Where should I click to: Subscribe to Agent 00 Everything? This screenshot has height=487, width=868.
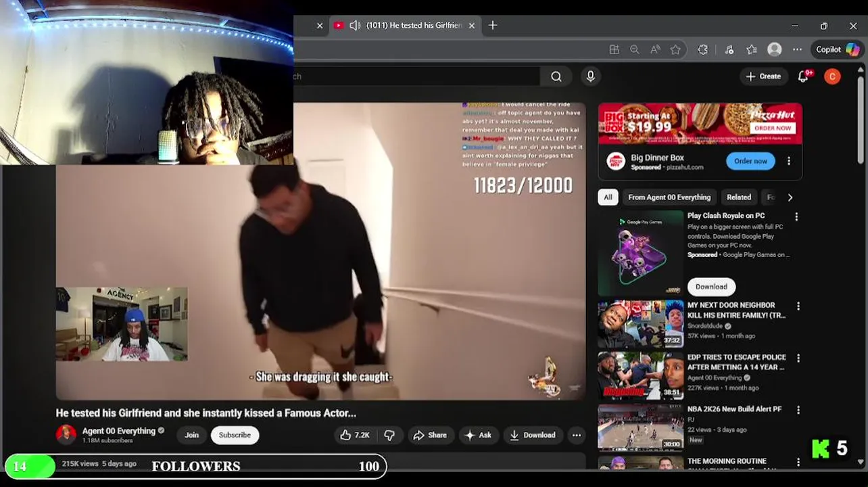[235, 435]
